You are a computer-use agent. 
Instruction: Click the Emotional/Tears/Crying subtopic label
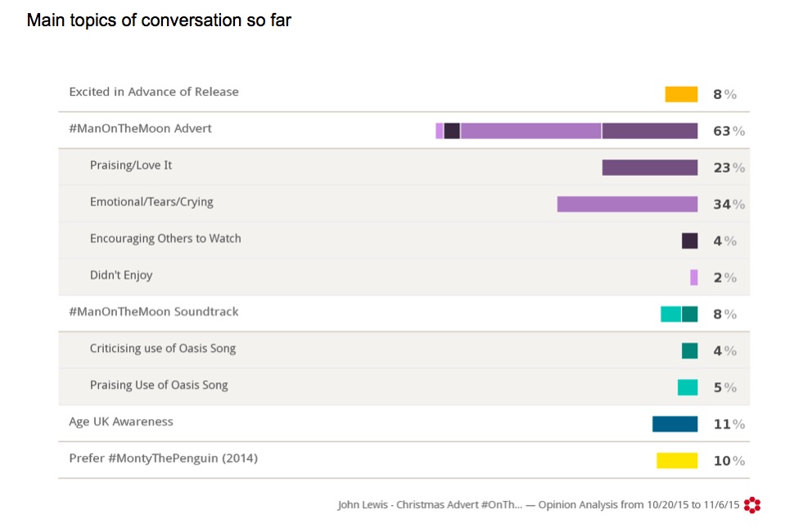(x=151, y=202)
